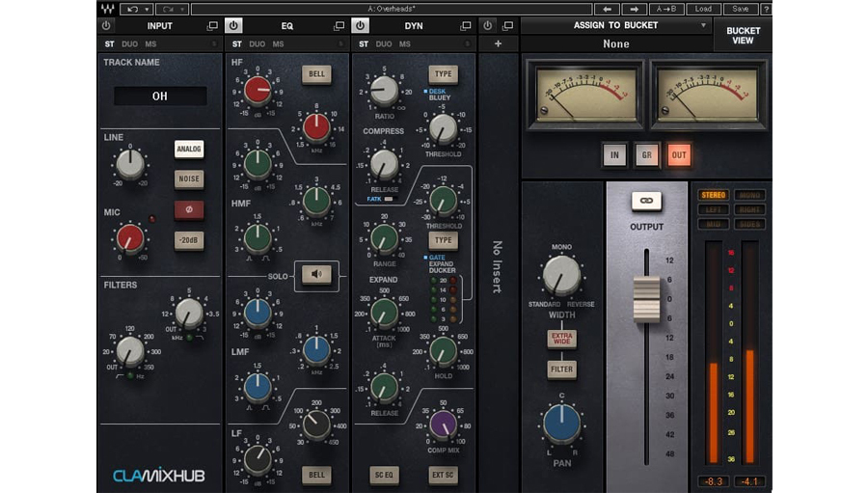The width and height of the screenshot is (868, 493).
Task: Open BUCKET VIEW
Action: [x=743, y=36]
